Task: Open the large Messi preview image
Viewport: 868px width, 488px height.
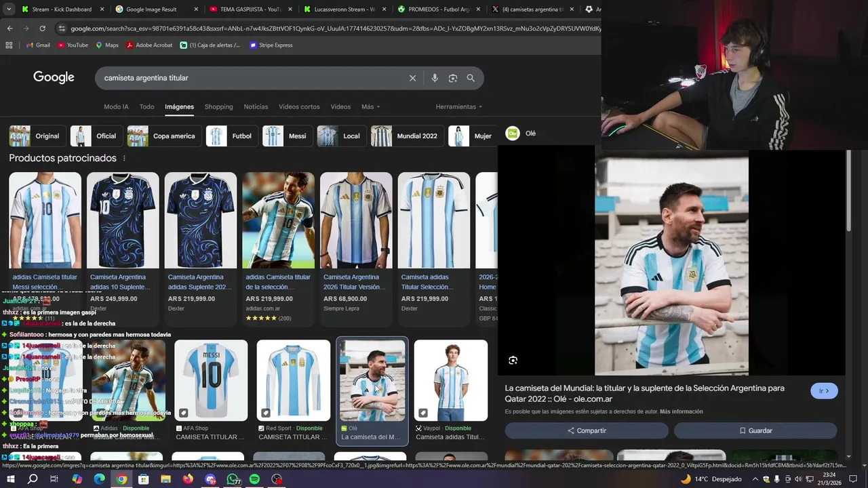Action: 671,263
